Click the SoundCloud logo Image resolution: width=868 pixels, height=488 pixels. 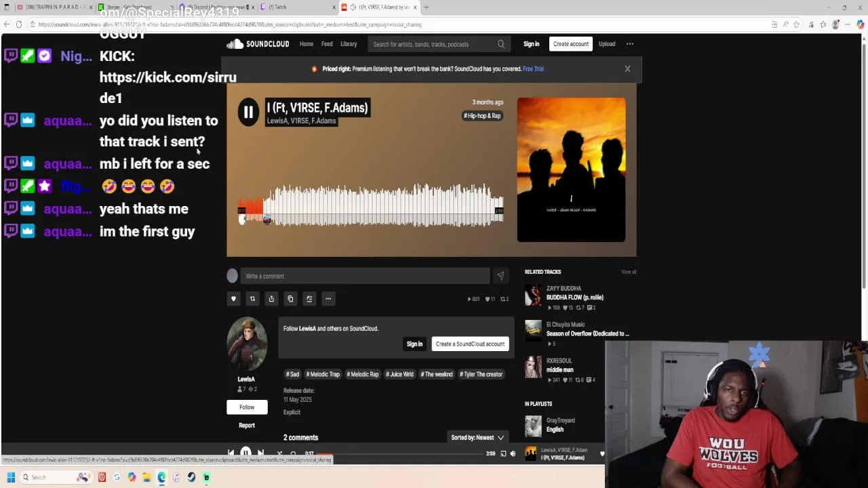[x=258, y=44]
